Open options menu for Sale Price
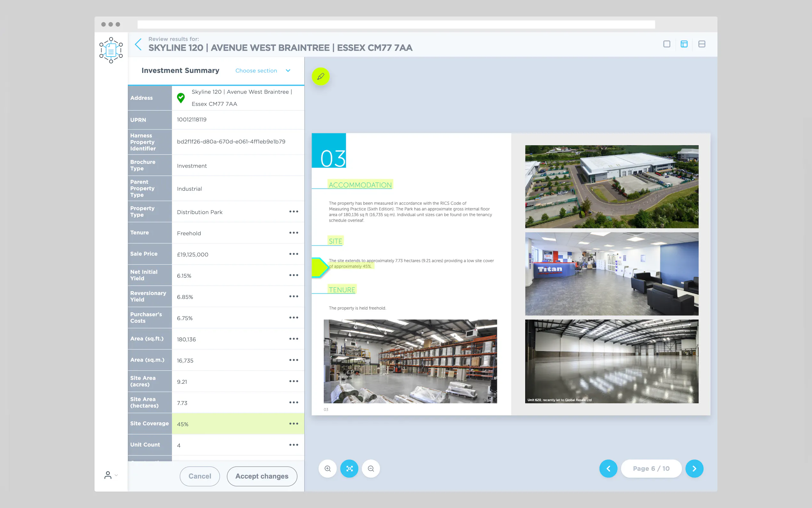The height and width of the screenshot is (508, 812). click(x=293, y=254)
